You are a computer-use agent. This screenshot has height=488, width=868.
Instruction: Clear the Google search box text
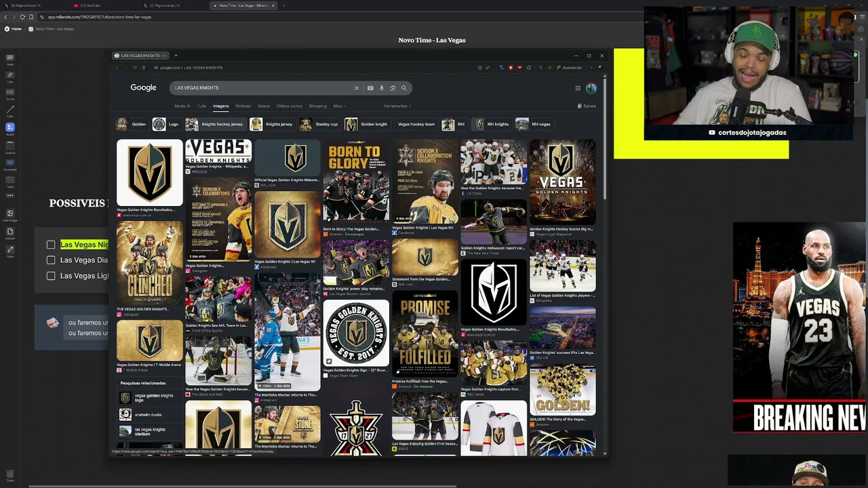coord(356,87)
